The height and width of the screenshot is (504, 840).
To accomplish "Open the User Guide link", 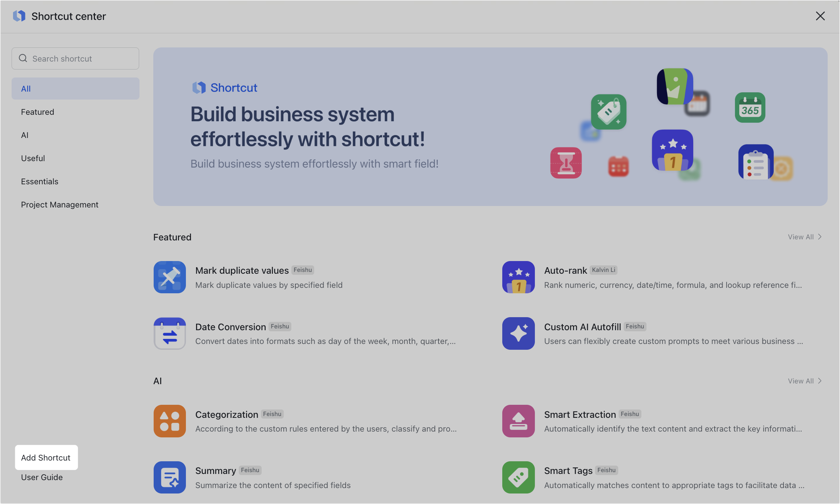I will click(x=42, y=477).
